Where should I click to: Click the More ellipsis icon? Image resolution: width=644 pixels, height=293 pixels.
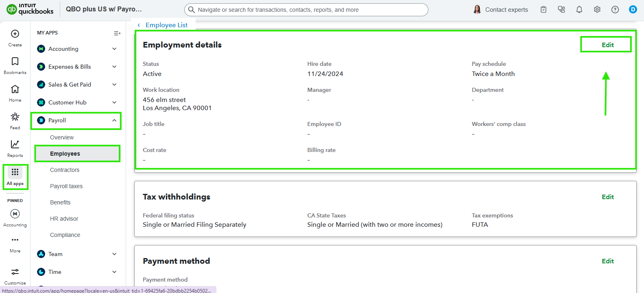click(x=15, y=240)
